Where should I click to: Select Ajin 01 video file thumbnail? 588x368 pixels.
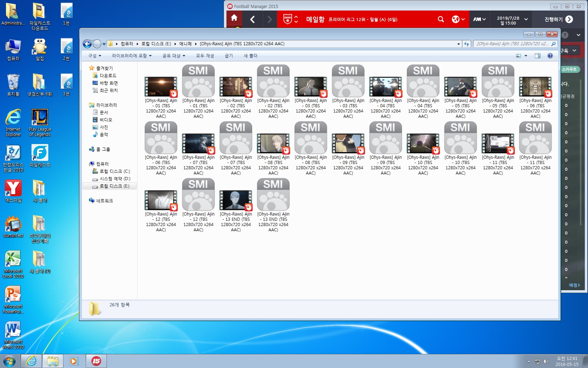point(161,87)
